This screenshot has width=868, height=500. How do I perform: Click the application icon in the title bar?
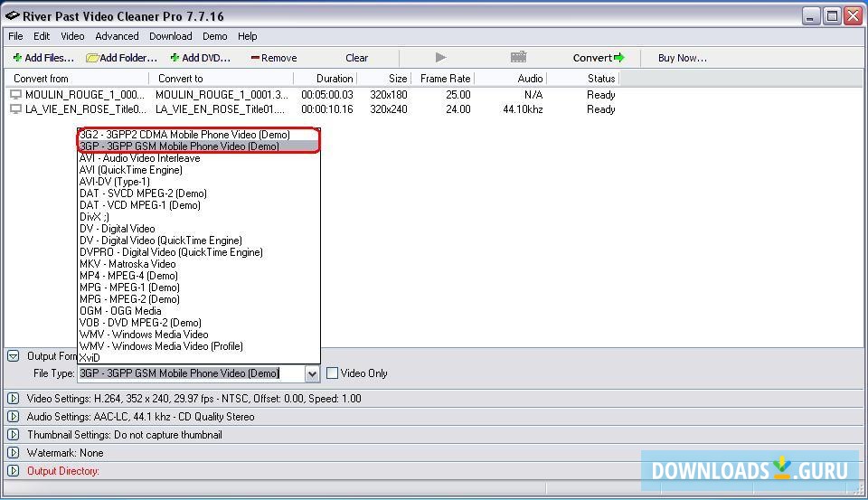click(x=12, y=15)
